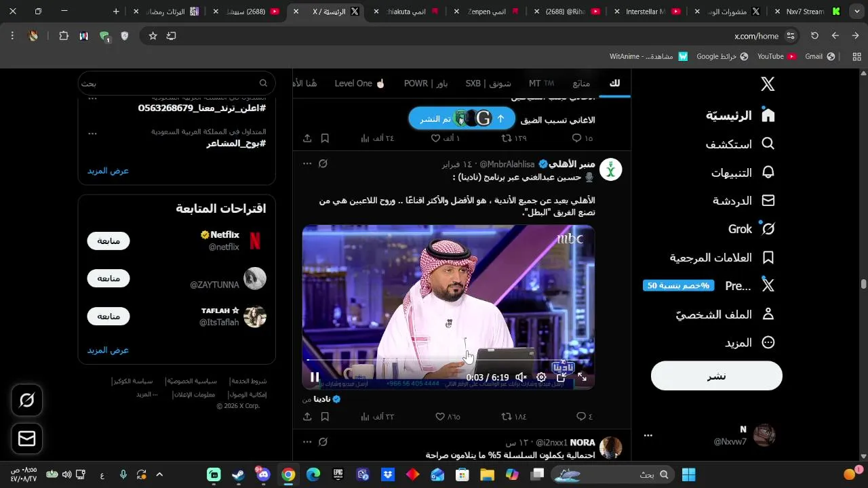Like the post with 1 ألف likes

[436, 138]
